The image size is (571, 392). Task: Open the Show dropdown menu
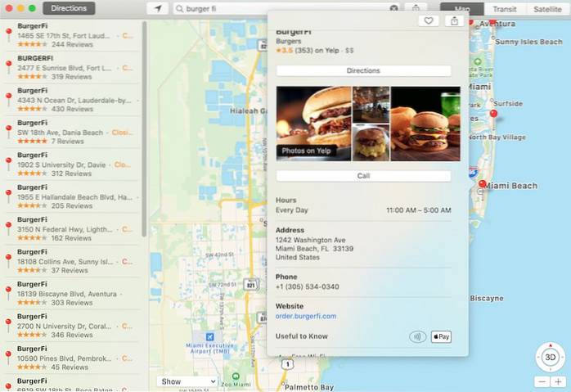pyautogui.click(x=188, y=381)
